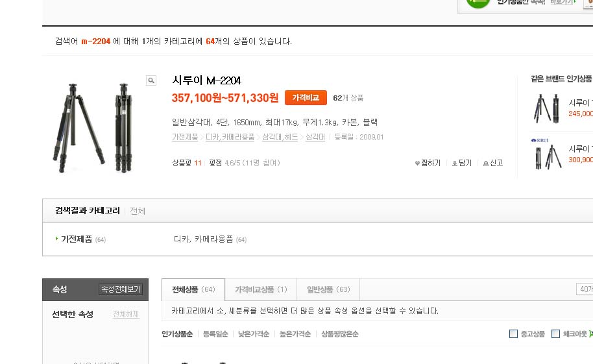The image size is (593, 364).
Task: Select 디카, 카메라용품 (64) subcategory
Action: (x=210, y=239)
